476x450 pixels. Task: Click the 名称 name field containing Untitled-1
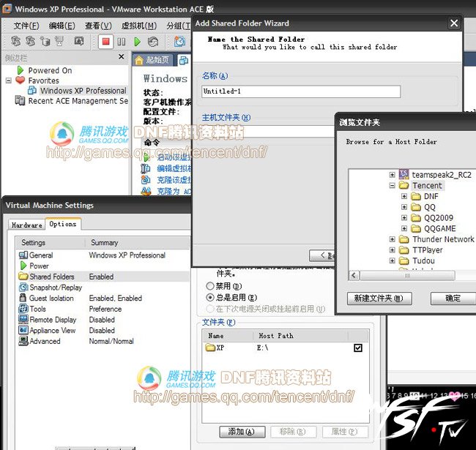pyautogui.click(x=300, y=91)
